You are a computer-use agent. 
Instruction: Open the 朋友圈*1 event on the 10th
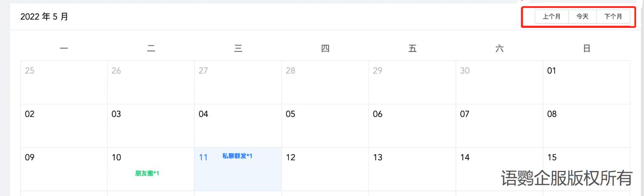[x=147, y=174]
